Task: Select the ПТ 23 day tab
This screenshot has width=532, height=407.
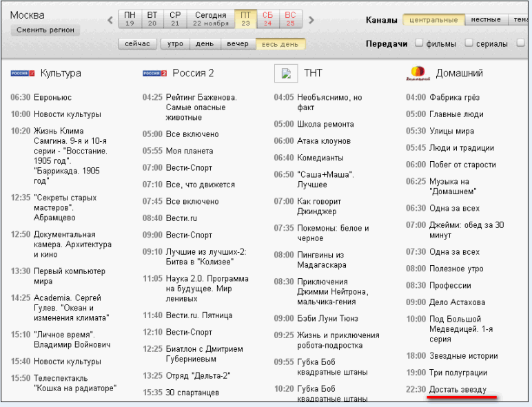Action: coord(245,19)
